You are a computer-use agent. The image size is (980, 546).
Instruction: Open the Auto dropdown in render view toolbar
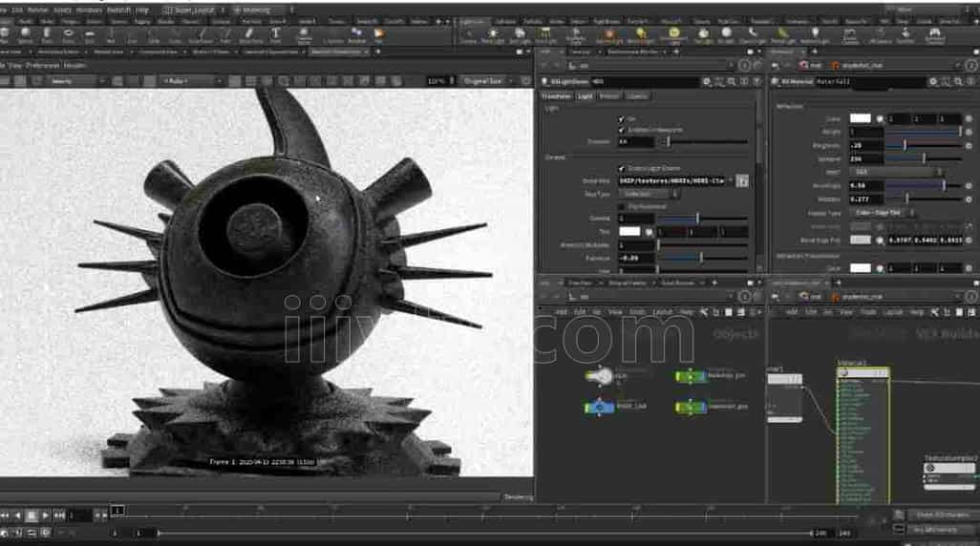point(191,81)
